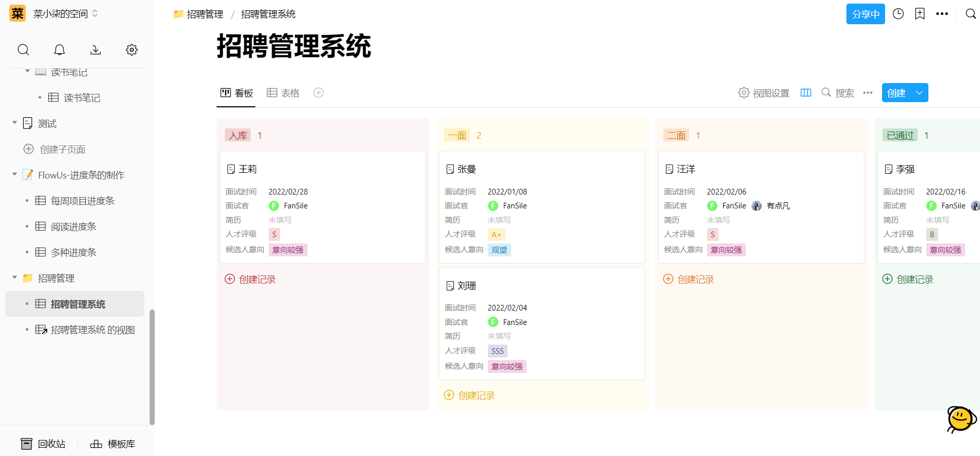
Task: Click the bookmark favorite icon at top
Action: (x=920, y=14)
